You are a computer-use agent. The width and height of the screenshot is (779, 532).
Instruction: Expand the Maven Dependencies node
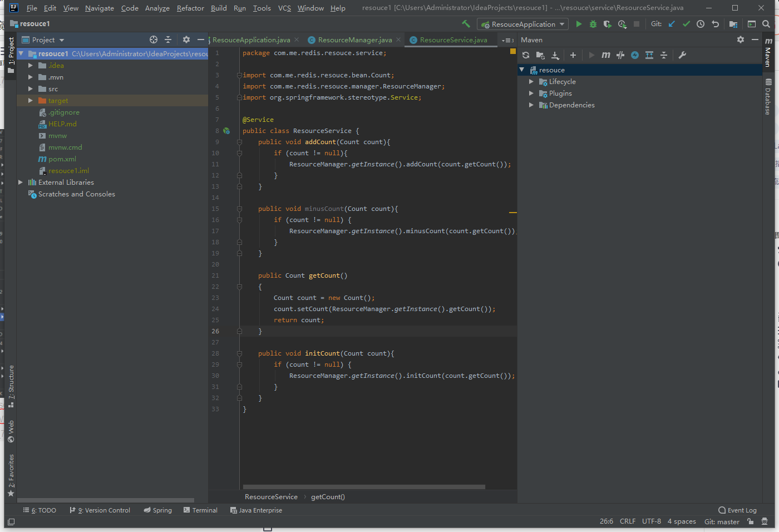point(531,105)
